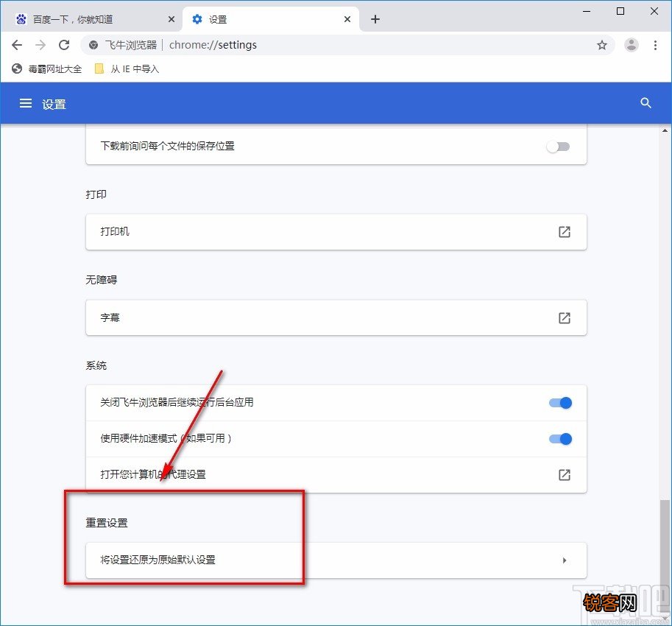Click 使用硬件加速模式（如果可用）label

click(x=166, y=439)
